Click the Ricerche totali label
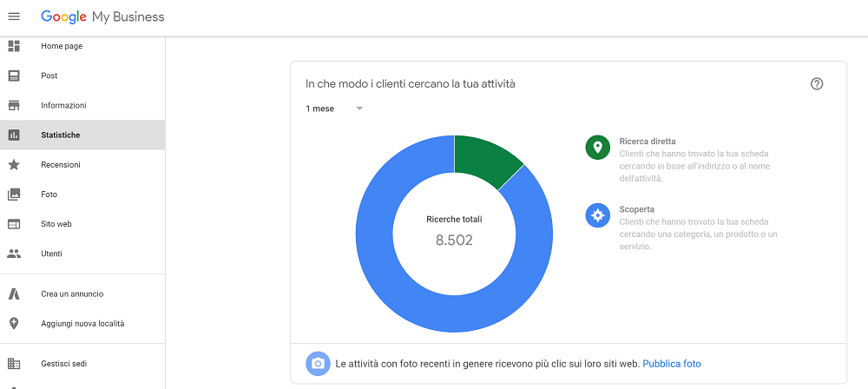 (454, 220)
